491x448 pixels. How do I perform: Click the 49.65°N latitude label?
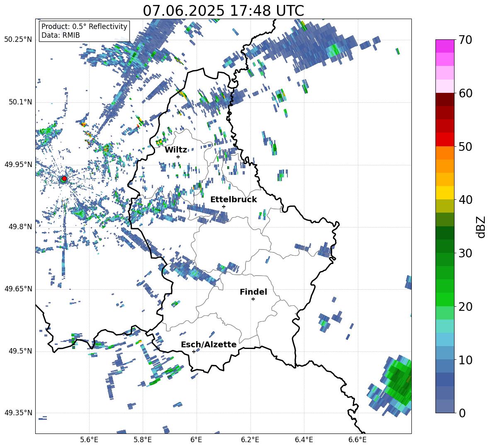tap(18, 289)
